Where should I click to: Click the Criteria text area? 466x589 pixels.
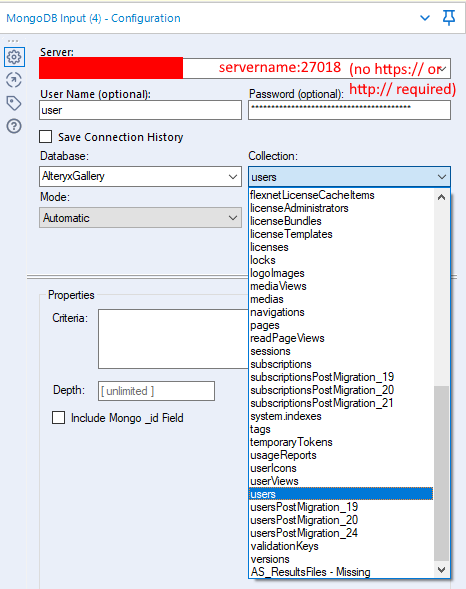click(x=173, y=339)
